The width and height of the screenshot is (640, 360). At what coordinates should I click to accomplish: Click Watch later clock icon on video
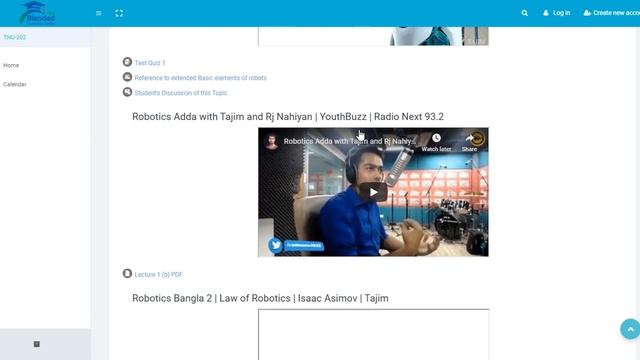436,139
